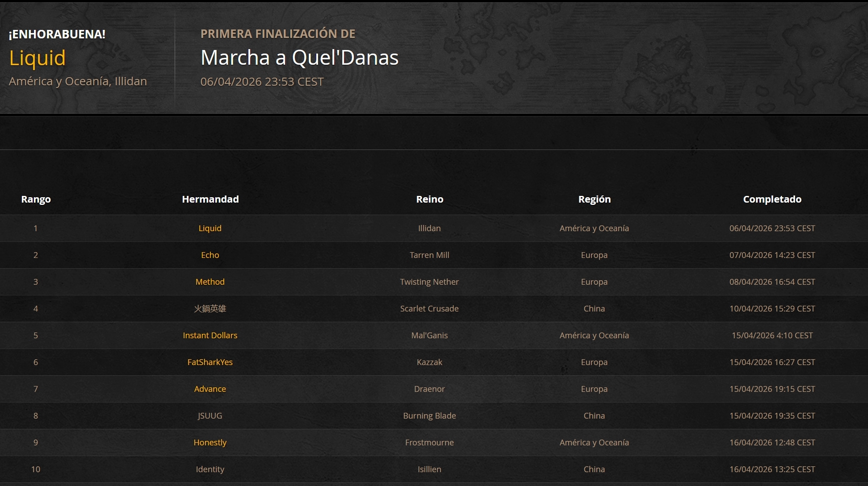Click the banner subtitle 'América y Oceanía, Illidan'

click(x=78, y=81)
